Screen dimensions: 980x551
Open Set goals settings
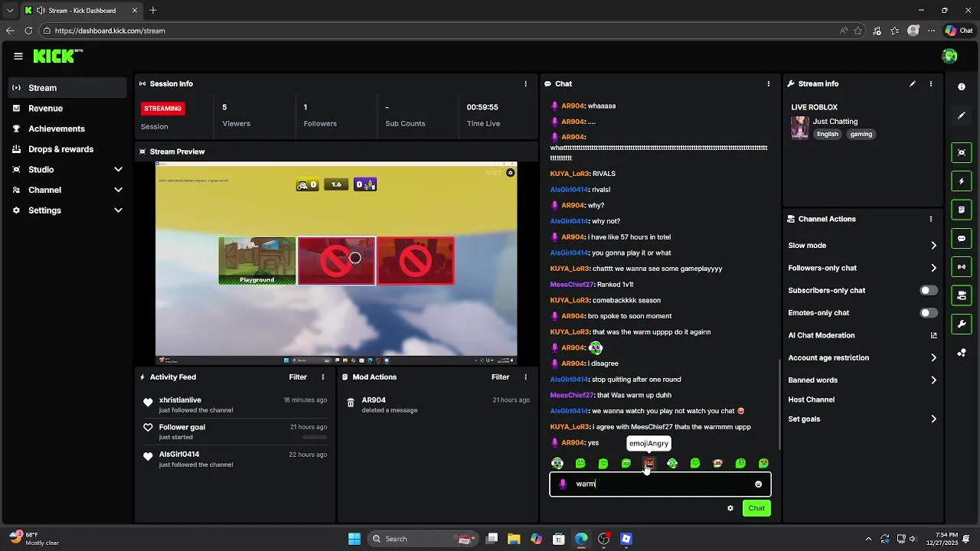tap(863, 419)
